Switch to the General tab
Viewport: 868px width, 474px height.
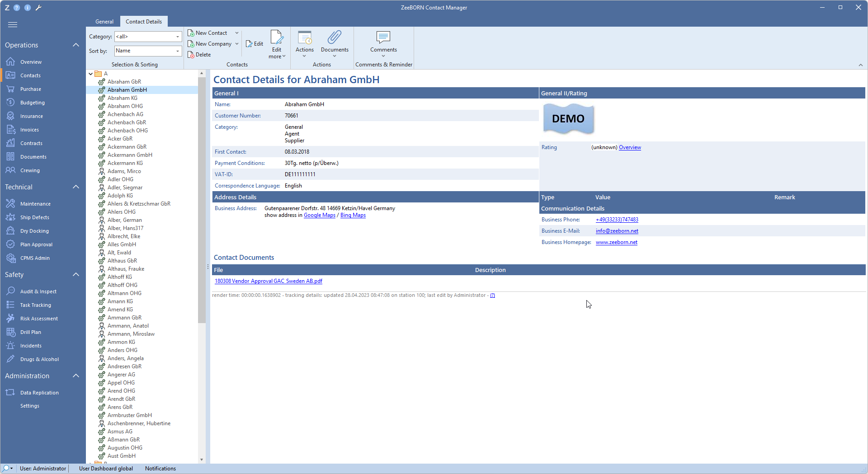point(104,22)
